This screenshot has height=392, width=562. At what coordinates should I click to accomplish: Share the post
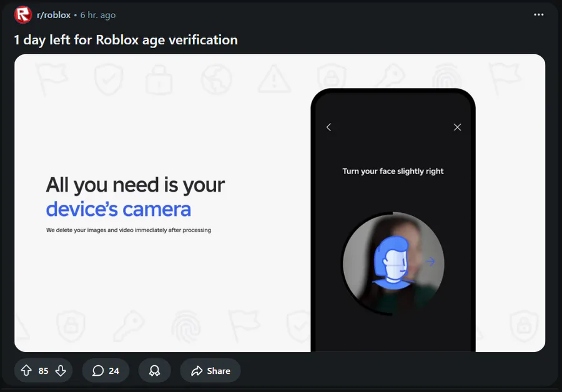click(210, 371)
